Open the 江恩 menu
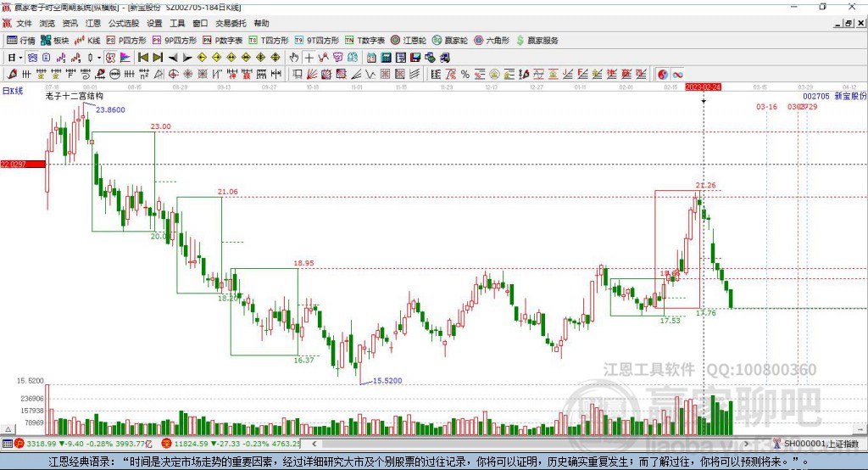This screenshot has height=470, width=868. [93, 23]
